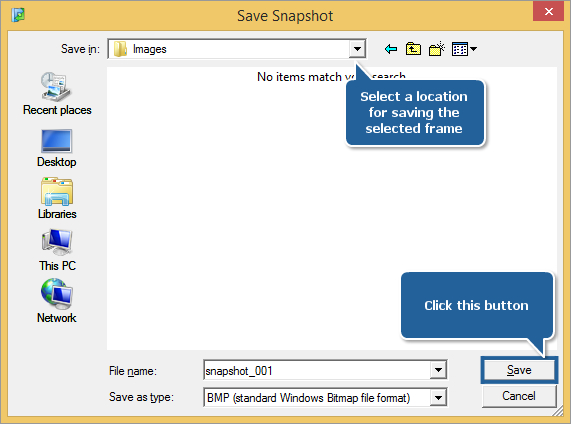The height and width of the screenshot is (424, 571).
Task: Open the View Menu icon
Action: pos(464,49)
